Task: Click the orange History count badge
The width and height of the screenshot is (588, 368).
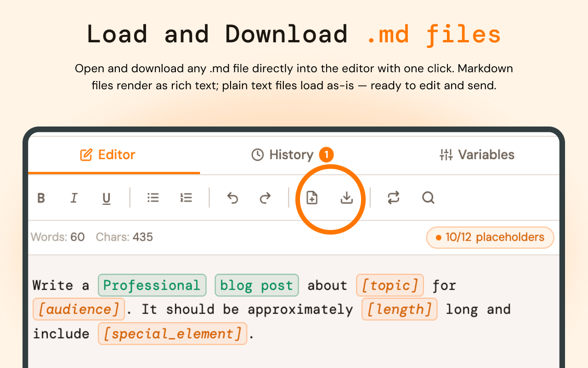Action: point(326,155)
